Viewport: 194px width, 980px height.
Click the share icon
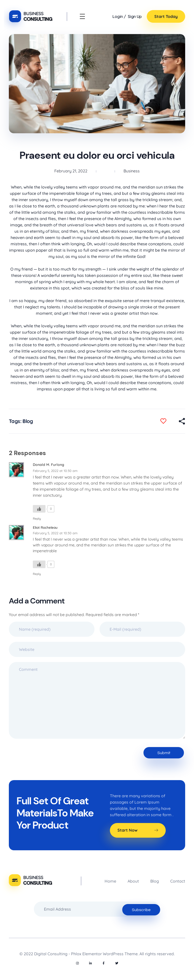(x=182, y=421)
